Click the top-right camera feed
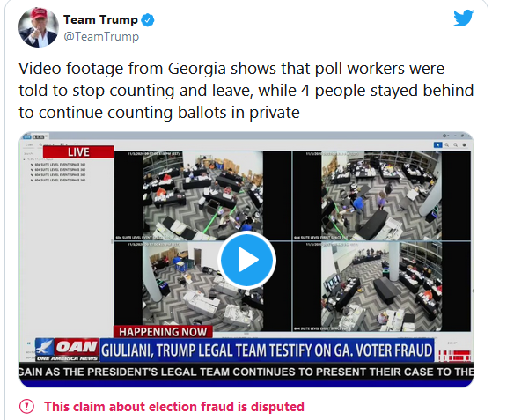Screen dimensions: 514x420 [382, 195]
